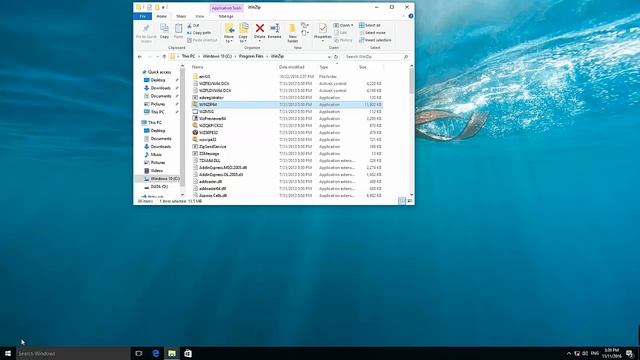Select Windows 10 (C:) in navigation pane

(162, 179)
